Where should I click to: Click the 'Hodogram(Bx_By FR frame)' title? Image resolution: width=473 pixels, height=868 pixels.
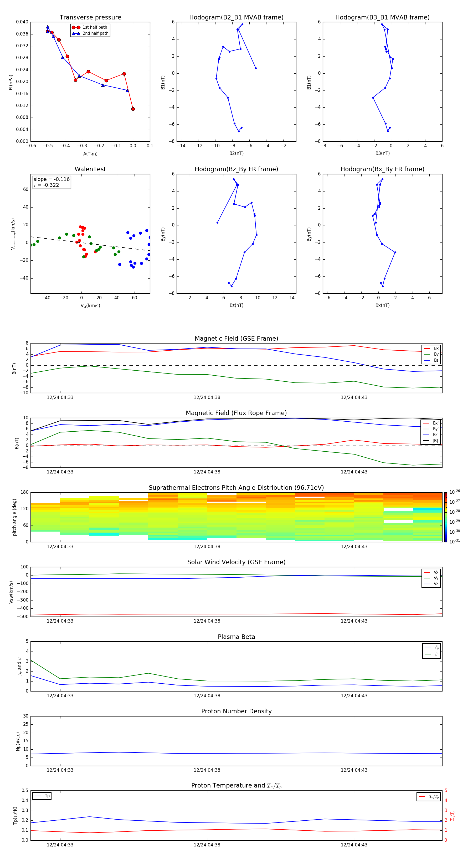[382, 169]
